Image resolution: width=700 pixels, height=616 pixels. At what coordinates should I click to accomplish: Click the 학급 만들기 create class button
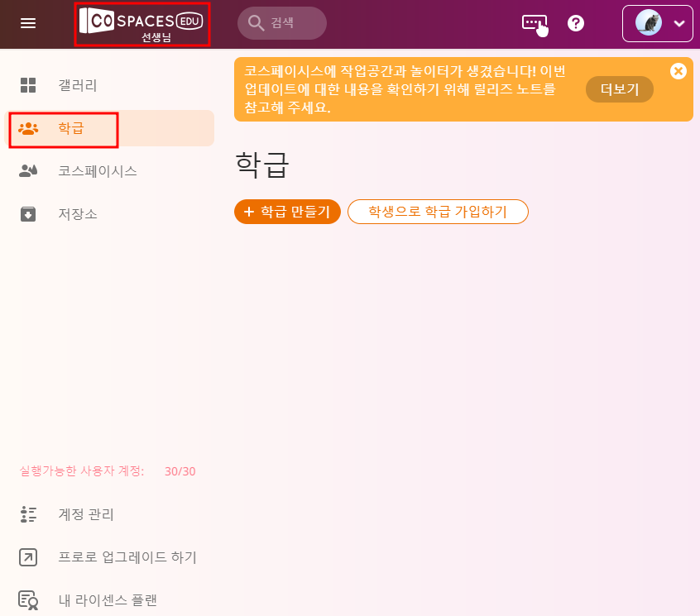(x=287, y=212)
